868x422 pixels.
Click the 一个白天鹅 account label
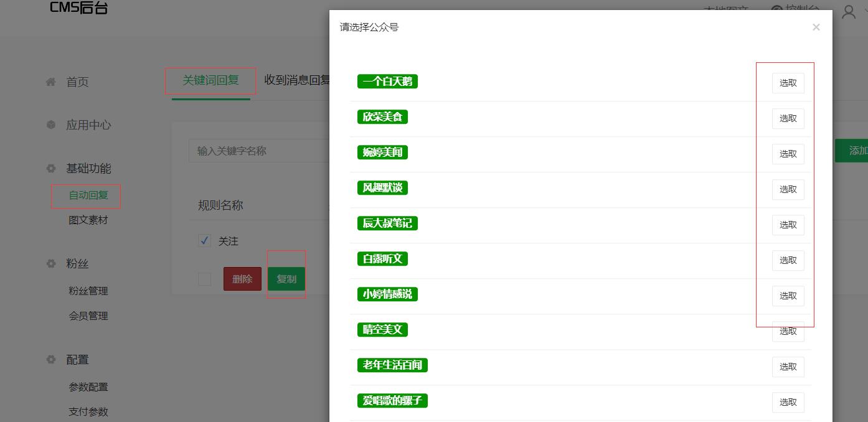coord(387,82)
